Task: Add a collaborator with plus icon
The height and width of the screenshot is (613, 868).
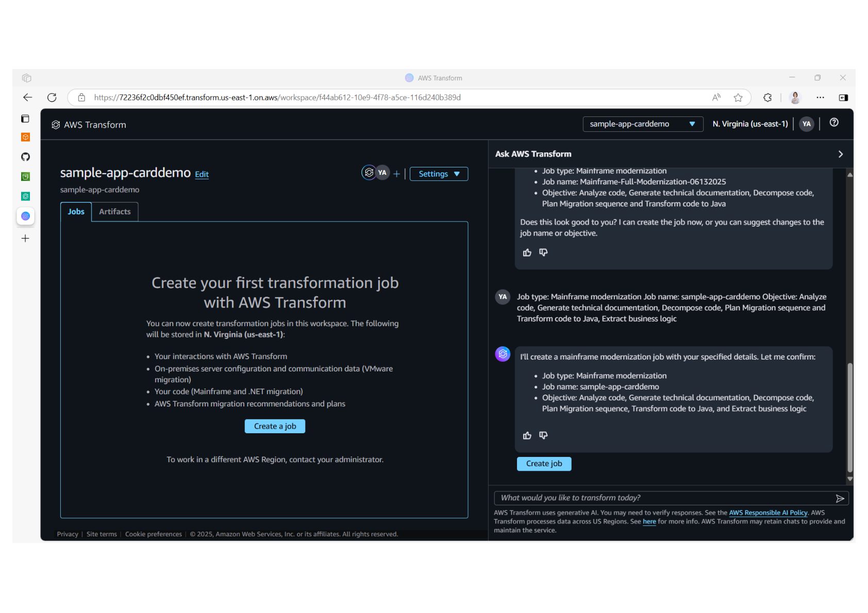Action: pyautogui.click(x=396, y=174)
